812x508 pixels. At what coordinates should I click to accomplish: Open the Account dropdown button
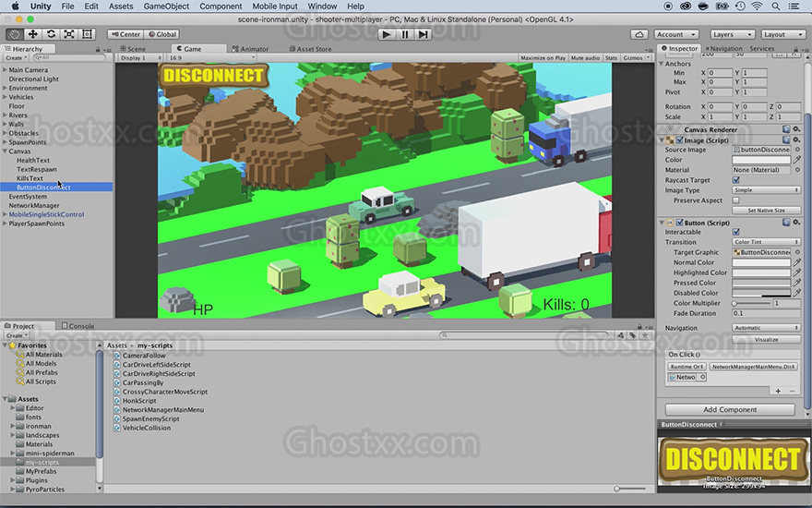[x=676, y=34]
